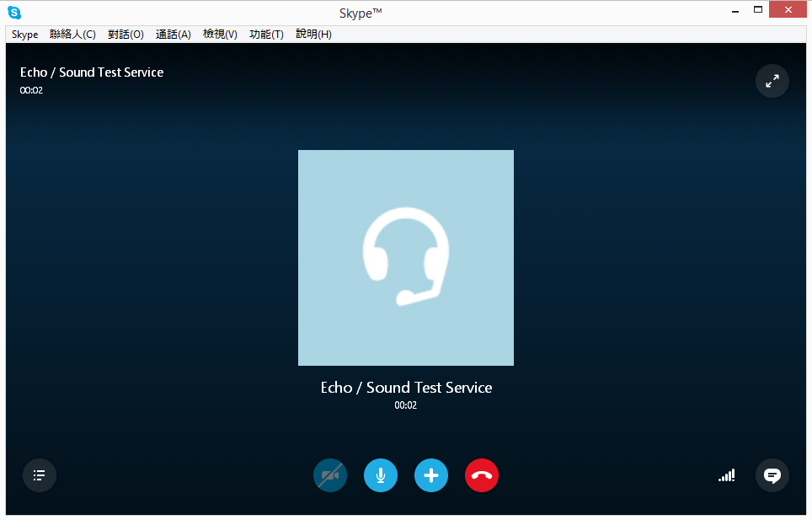Expand the 對話(O) menu
The height and width of the screenshot is (520, 812).
[126, 35]
